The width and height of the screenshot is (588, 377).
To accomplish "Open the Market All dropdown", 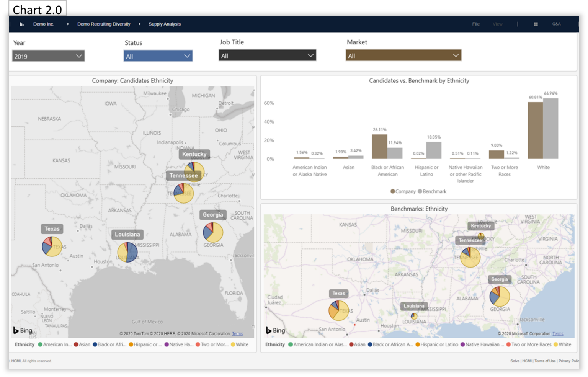I will 403,55.
